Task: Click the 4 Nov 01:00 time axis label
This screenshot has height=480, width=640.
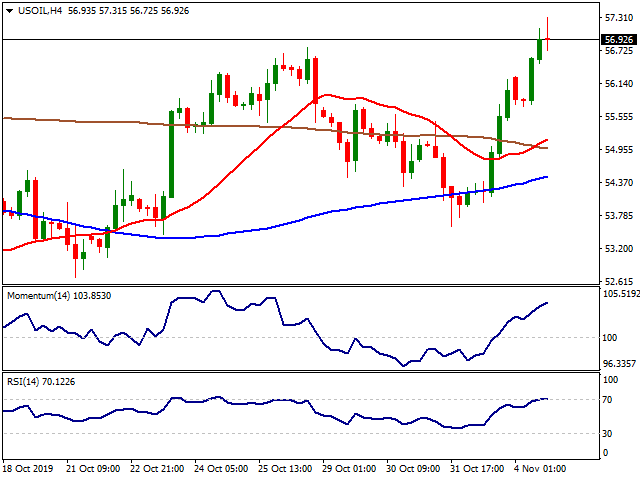Action: click(x=540, y=469)
